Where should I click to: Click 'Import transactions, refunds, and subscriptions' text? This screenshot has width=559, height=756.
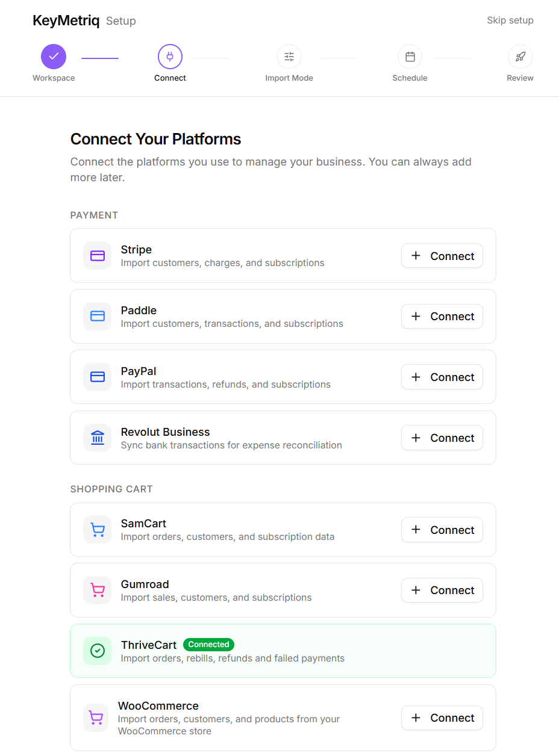(226, 385)
